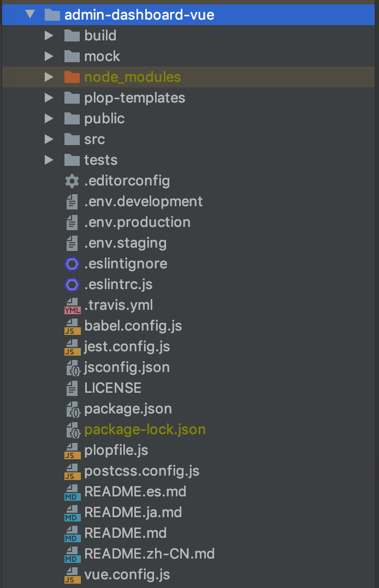The image size is (379, 588).
Task: Click the JSON icon next to package.json
Action: pos(73,409)
